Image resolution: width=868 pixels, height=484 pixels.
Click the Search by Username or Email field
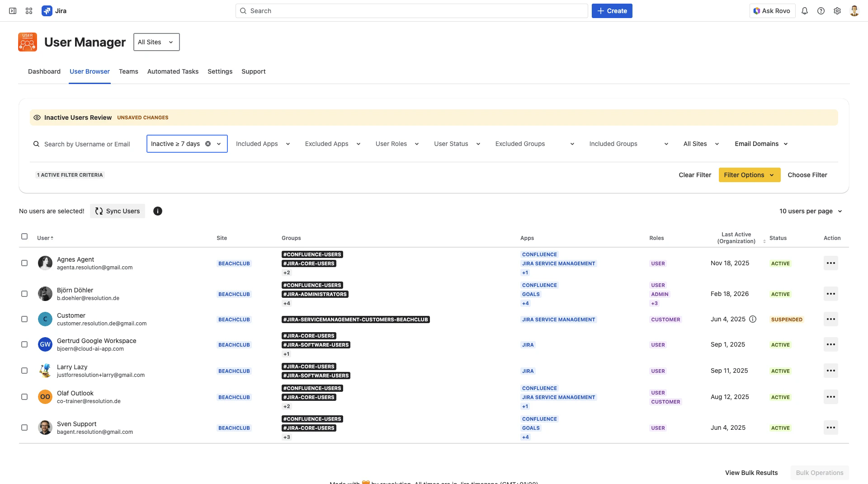pyautogui.click(x=87, y=144)
